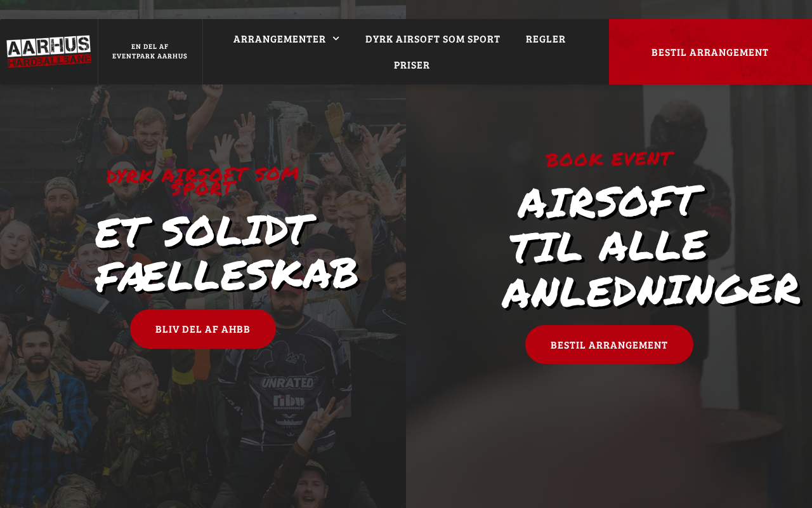Click the Et Solidt Fællesskab heading

click(225, 253)
